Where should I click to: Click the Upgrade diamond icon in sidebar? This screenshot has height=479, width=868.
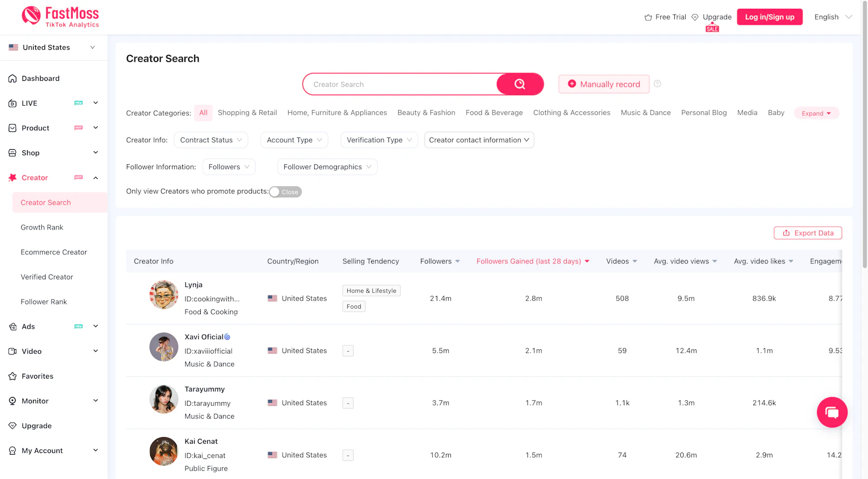point(12,426)
